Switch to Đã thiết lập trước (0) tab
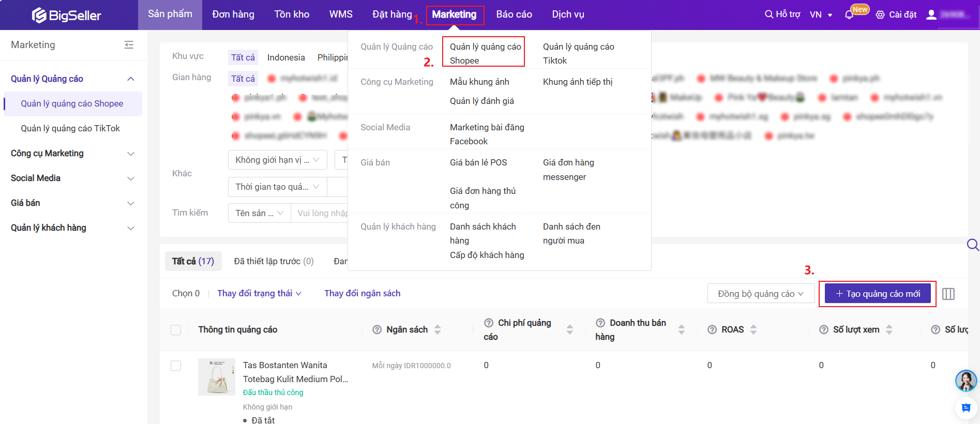The height and width of the screenshot is (424, 980). [x=274, y=261]
